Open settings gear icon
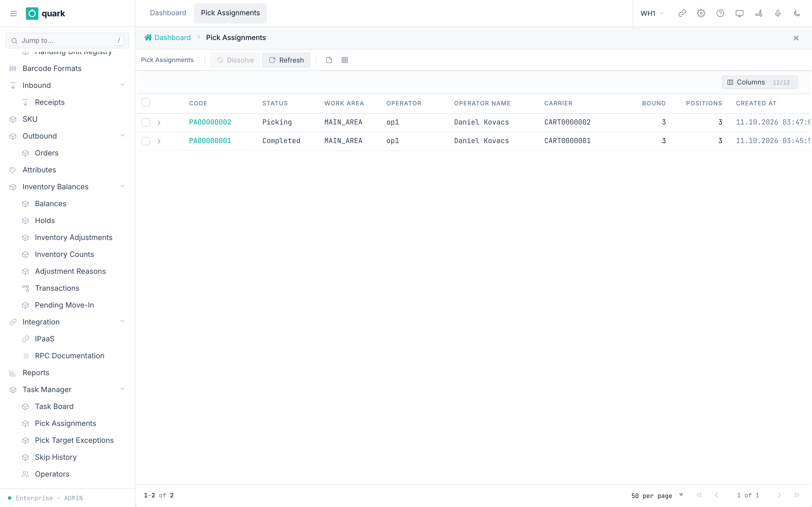The width and height of the screenshot is (812, 507). tap(701, 14)
